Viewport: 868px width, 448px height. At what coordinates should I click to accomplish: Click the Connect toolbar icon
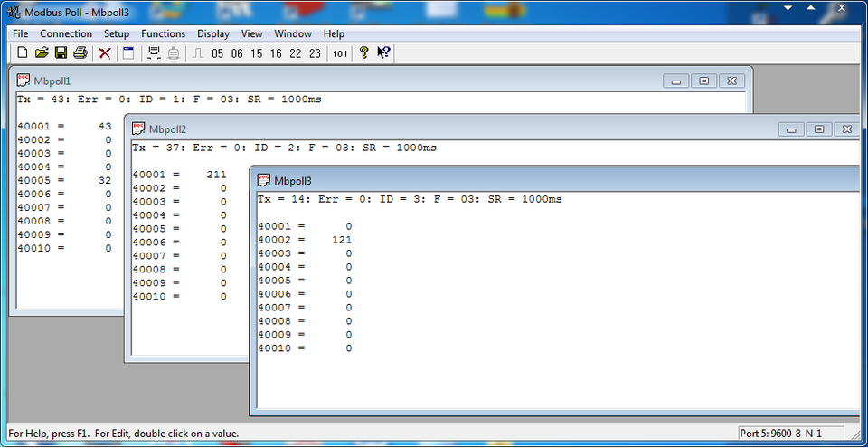click(155, 53)
